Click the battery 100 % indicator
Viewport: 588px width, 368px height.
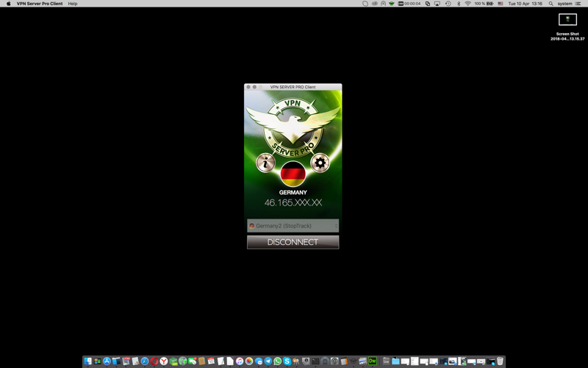tap(484, 4)
